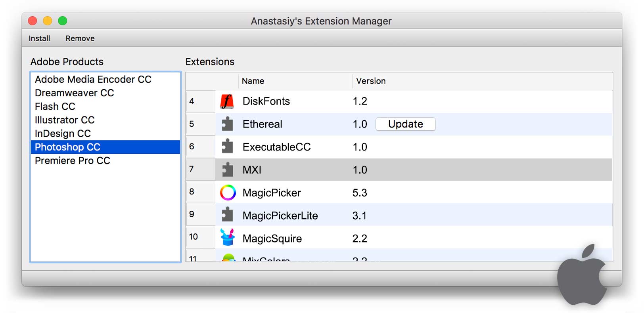
Task: Select Adobe Media Encoder CC product
Action: 105,79
